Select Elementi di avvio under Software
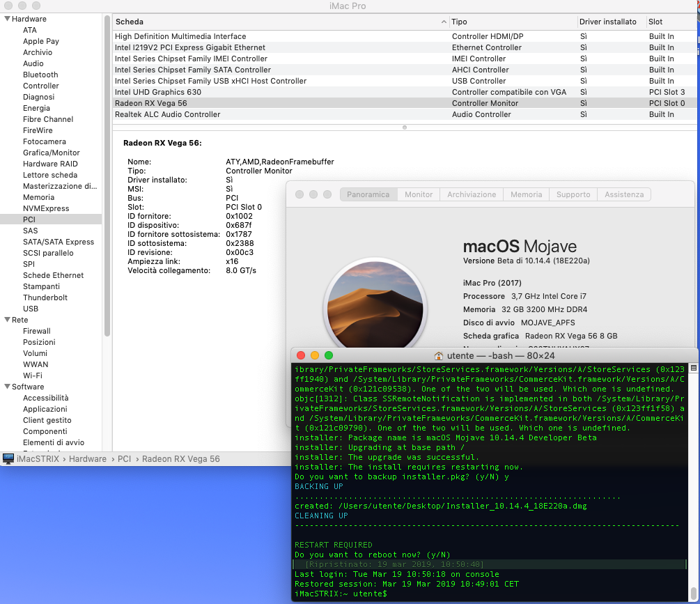This screenshot has width=700, height=604. (x=54, y=442)
